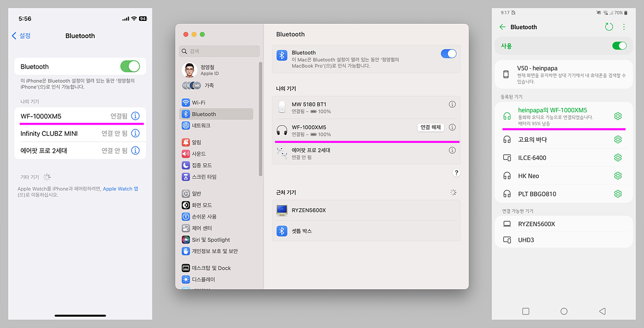Select WF-1000XM5 row on iPhone
The height and width of the screenshot is (328, 644).
[80, 116]
